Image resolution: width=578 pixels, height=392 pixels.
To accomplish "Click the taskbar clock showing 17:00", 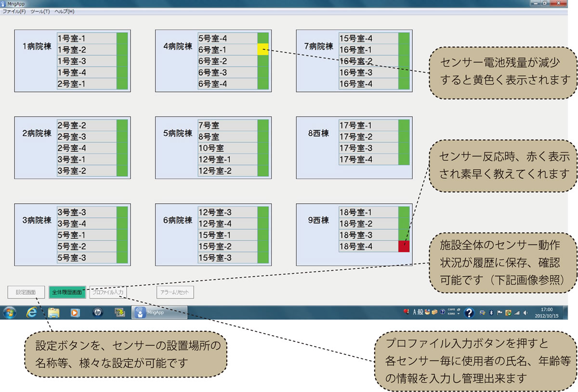I will point(547,313).
